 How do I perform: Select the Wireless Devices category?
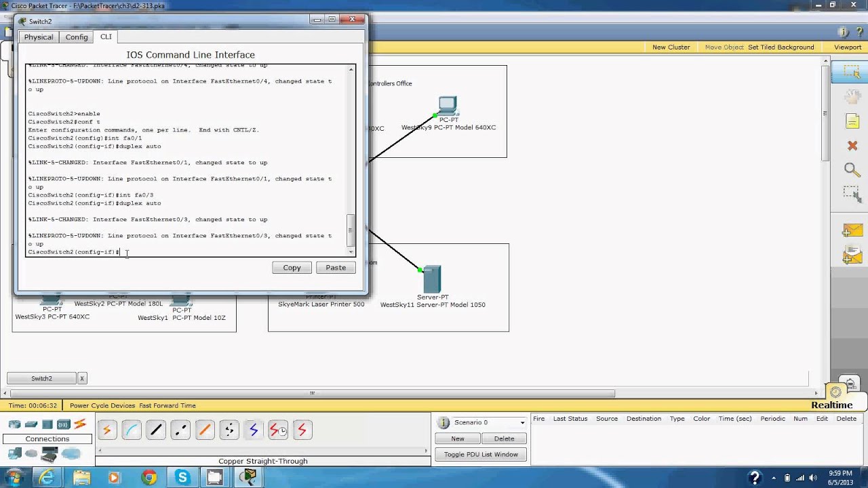click(x=63, y=425)
